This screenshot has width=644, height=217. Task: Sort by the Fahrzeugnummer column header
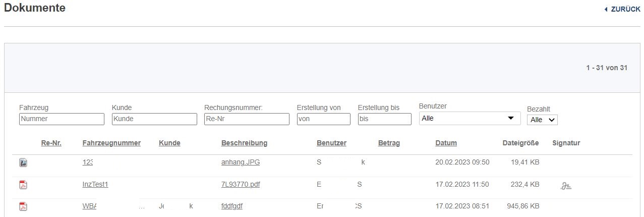point(111,143)
